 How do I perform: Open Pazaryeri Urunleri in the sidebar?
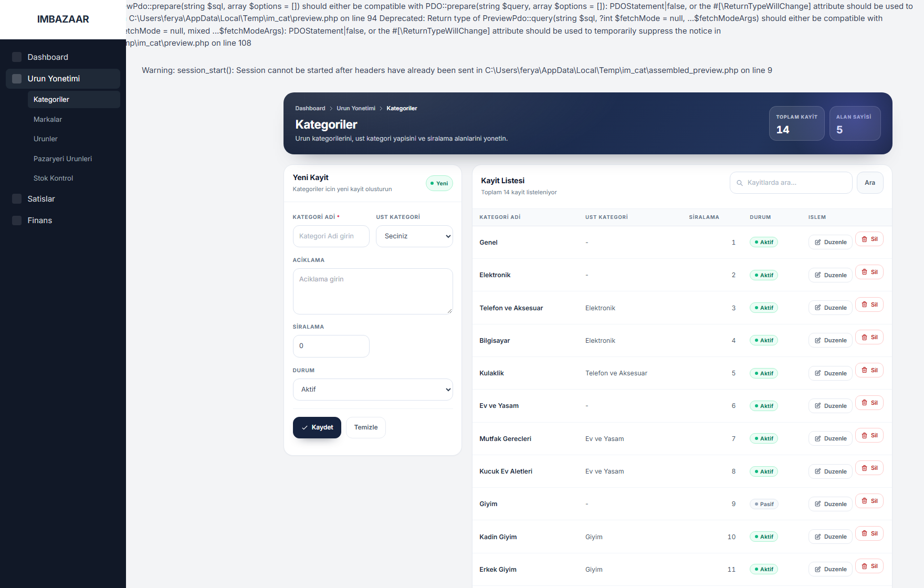click(x=74, y=159)
